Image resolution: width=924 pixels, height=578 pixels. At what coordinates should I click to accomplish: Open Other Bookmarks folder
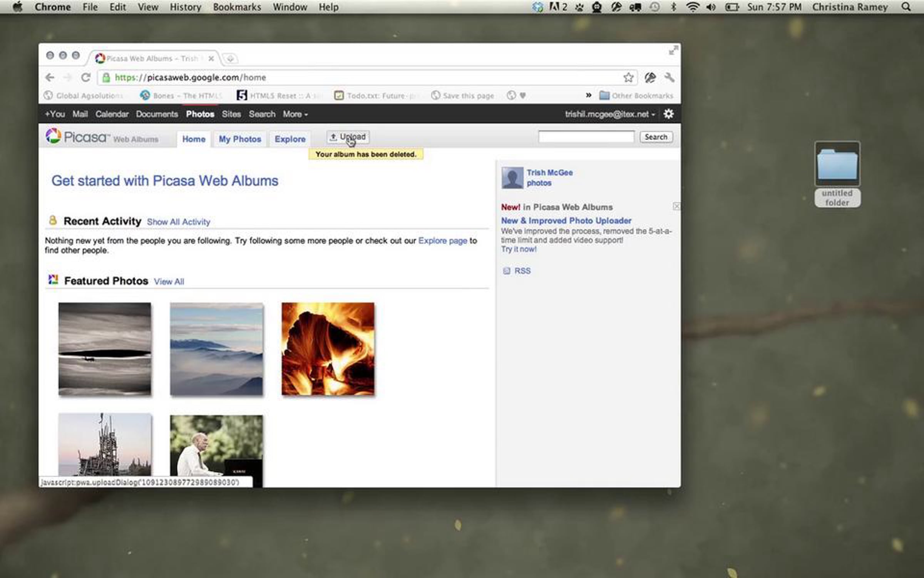[x=636, y=96]
